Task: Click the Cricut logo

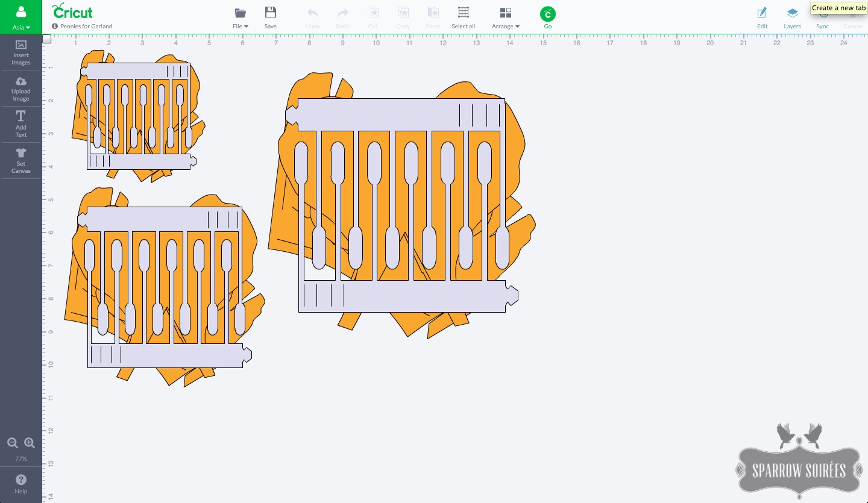Action: click(72, 11)
